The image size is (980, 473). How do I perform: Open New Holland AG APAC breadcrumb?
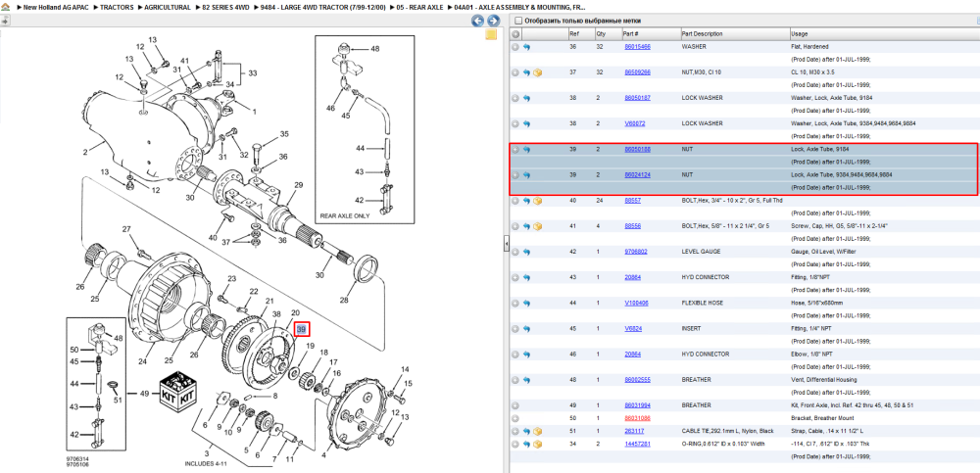(56, 8)
